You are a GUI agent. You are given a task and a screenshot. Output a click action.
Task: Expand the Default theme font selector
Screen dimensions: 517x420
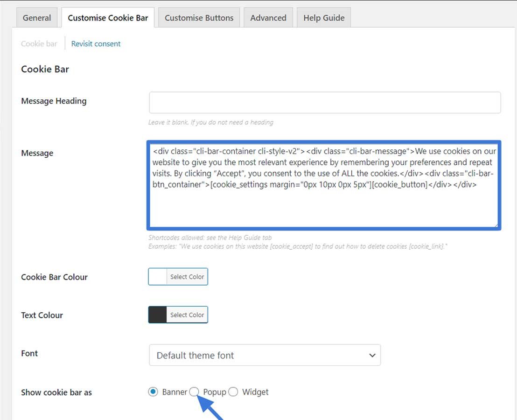click(x=265, y=356)
